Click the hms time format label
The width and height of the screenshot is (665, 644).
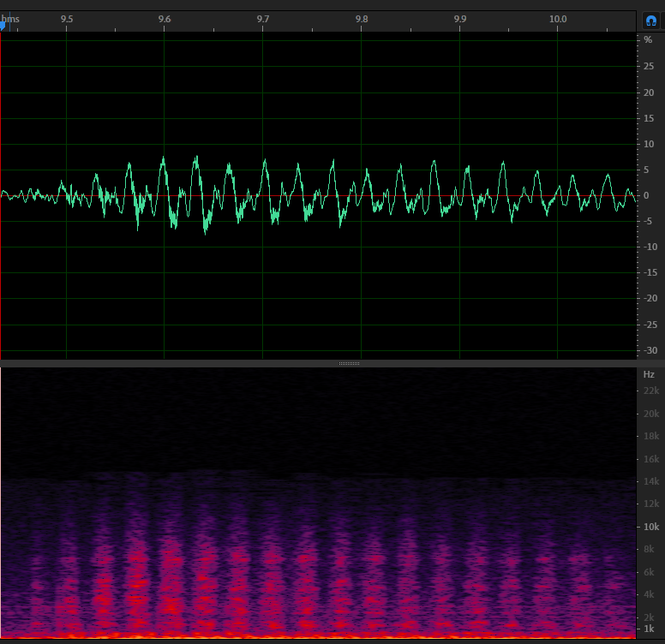point(10,19)
